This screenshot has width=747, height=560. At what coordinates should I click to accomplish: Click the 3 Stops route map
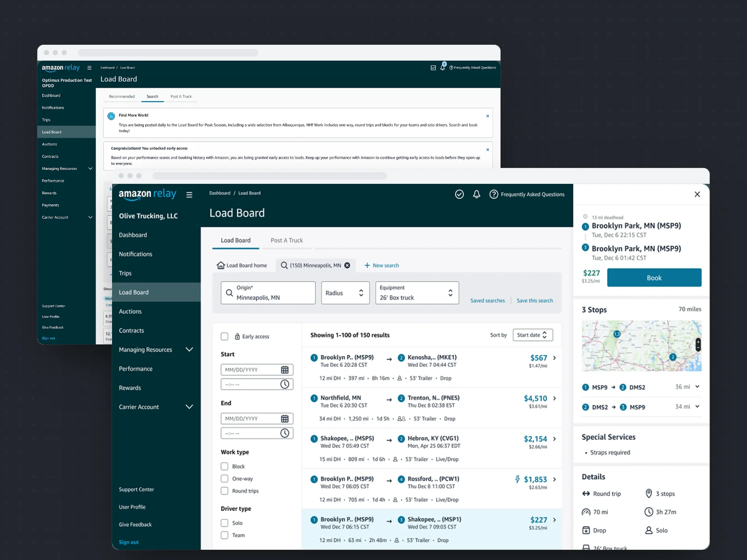tap(641, 346)
